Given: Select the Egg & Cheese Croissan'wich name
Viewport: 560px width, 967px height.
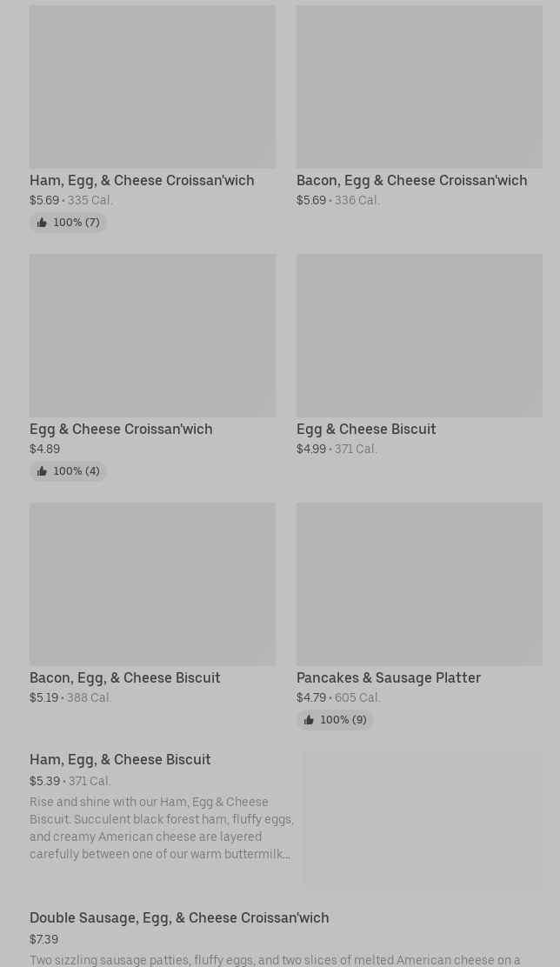Looking at the screenshot, I should [x=121, y=429].
